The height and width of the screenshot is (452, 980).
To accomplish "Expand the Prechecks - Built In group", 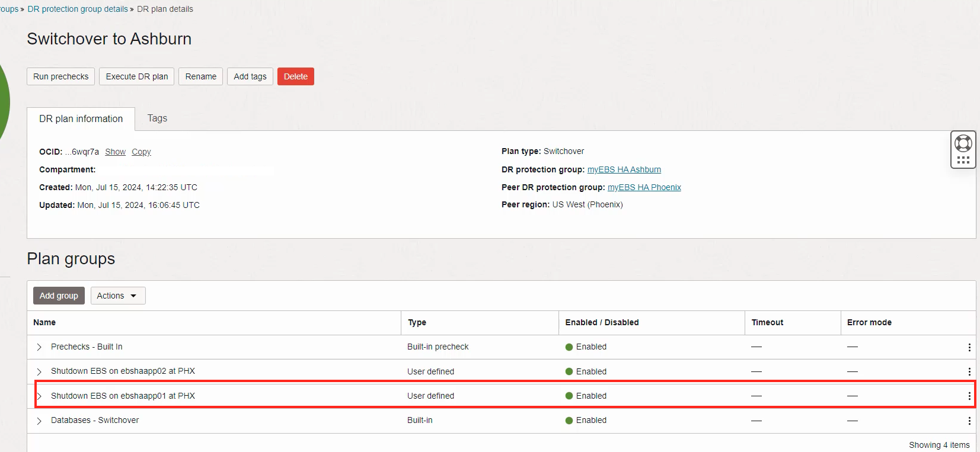I will coord(39,347).
